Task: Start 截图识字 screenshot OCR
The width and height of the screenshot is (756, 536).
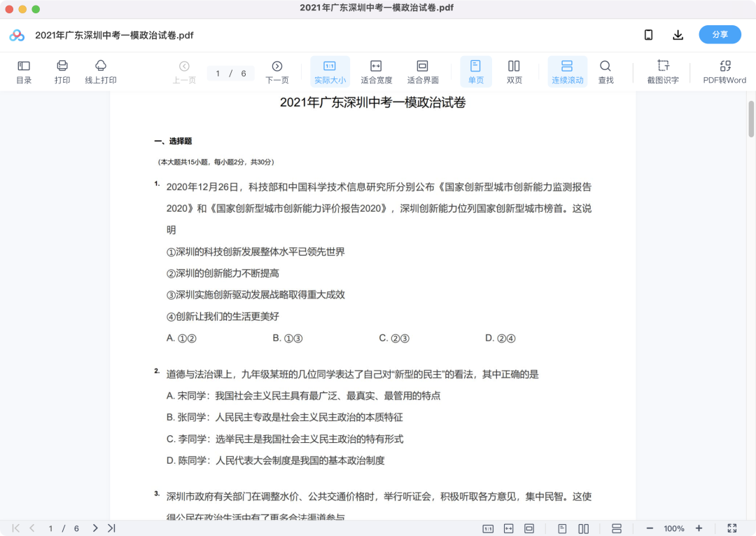Action: point(663,72)
